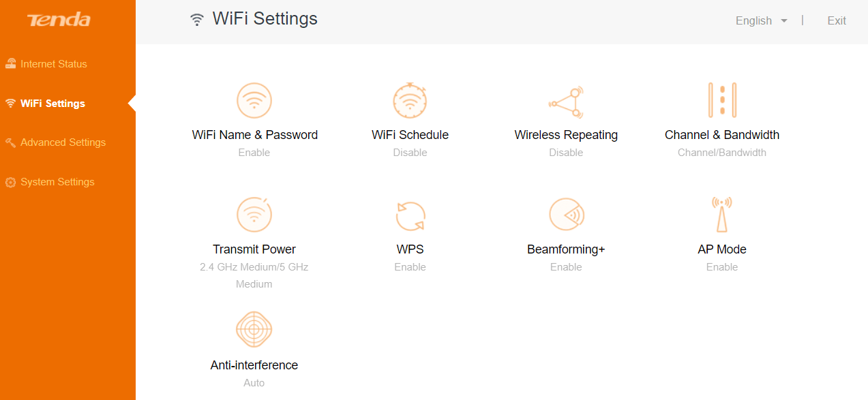Select the Beamforming+ icon
The height and width of the screenshot is (400, 868).
(566, 215)
